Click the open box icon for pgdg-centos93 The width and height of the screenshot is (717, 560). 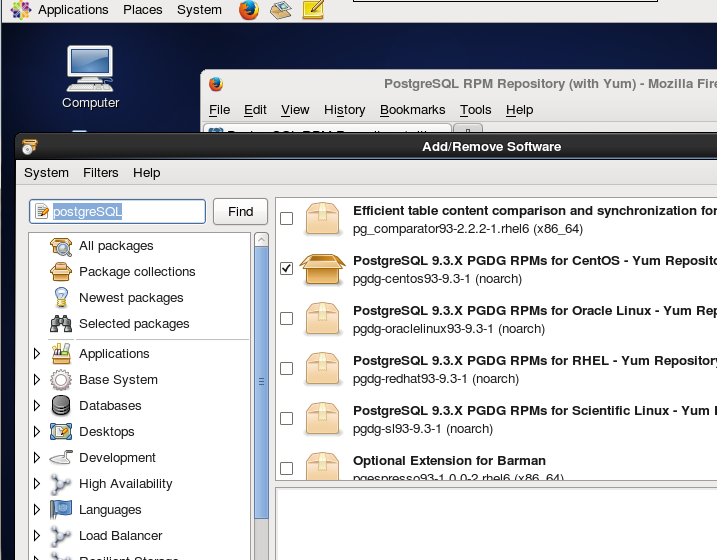point(322,269)
